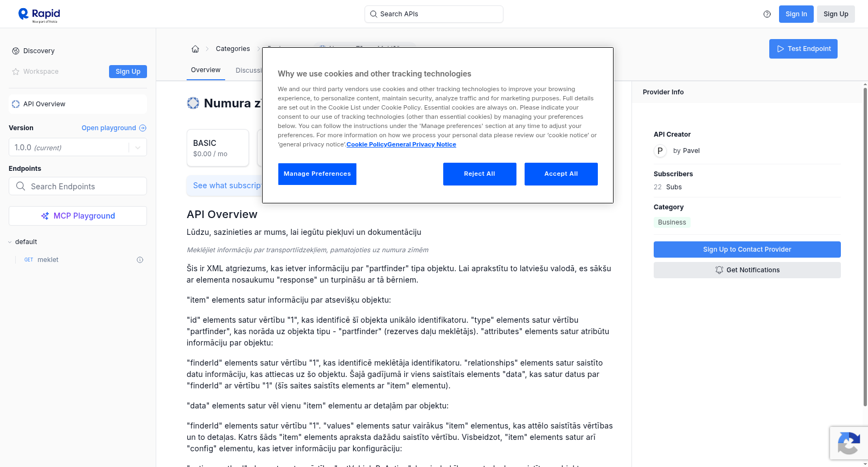Click the page vertical scrollbar
The height and width of the screenshot is (467, 868).
click(865, 247)
